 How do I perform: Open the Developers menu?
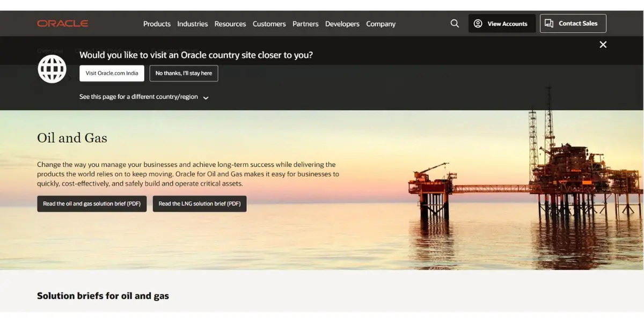click(x=342, y=24)
